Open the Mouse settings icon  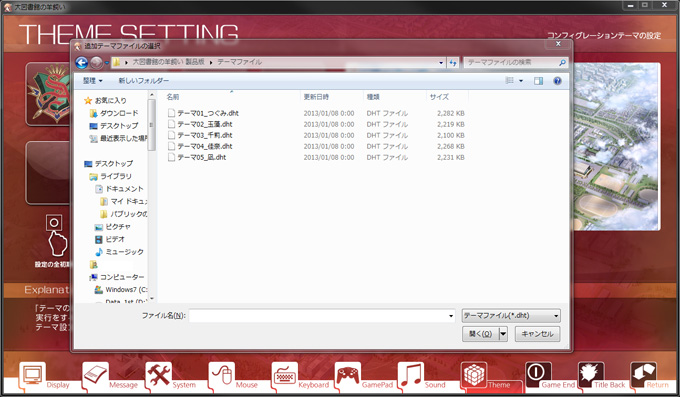point(222,375)
